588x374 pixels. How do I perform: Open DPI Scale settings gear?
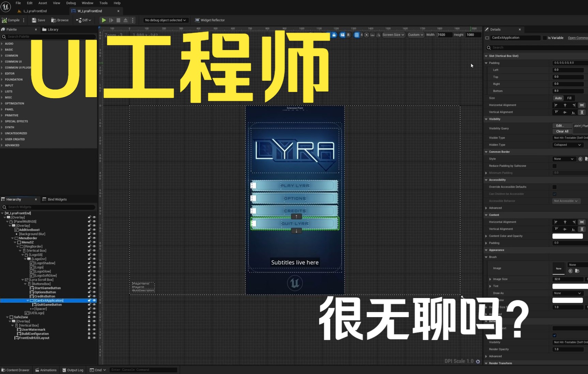point(478,361)
